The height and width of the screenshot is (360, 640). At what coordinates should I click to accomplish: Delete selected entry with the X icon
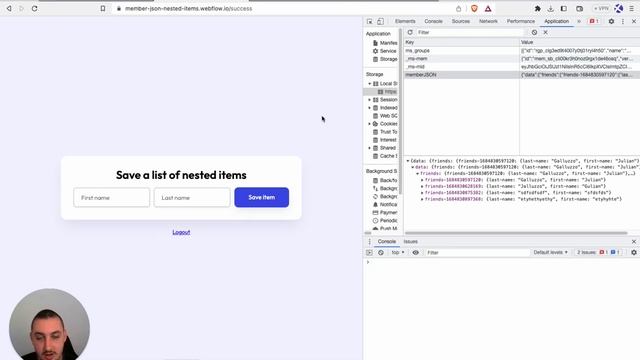tap(545, 32)
